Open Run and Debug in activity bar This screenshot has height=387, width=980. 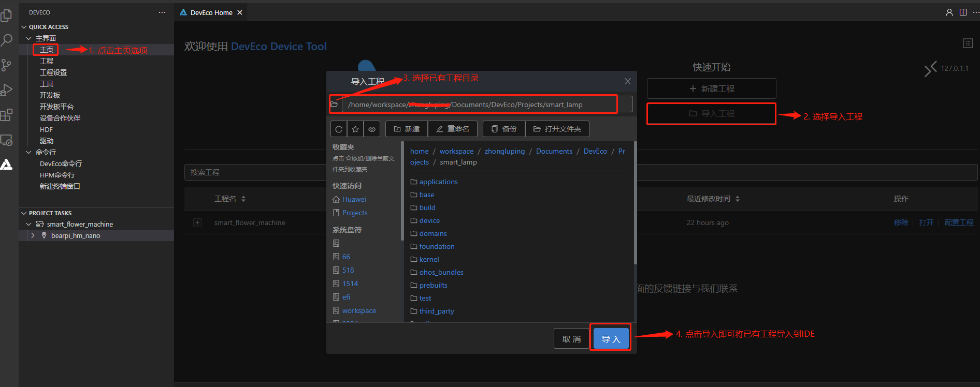point(6,90)
